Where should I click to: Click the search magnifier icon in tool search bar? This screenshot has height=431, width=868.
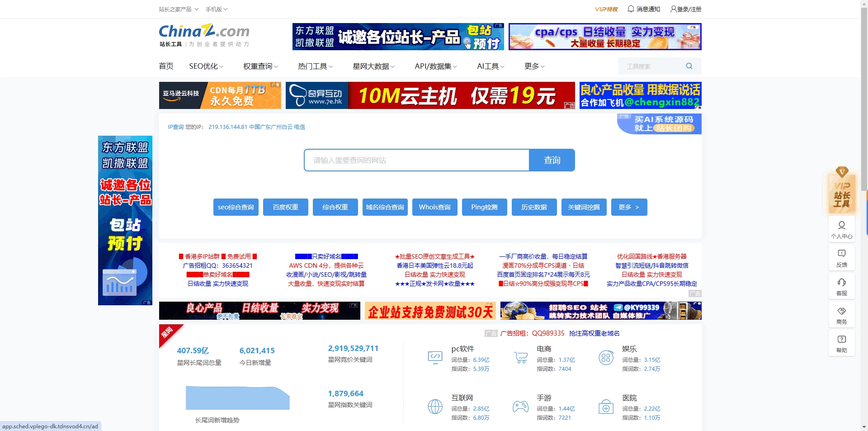click(689, 66)
